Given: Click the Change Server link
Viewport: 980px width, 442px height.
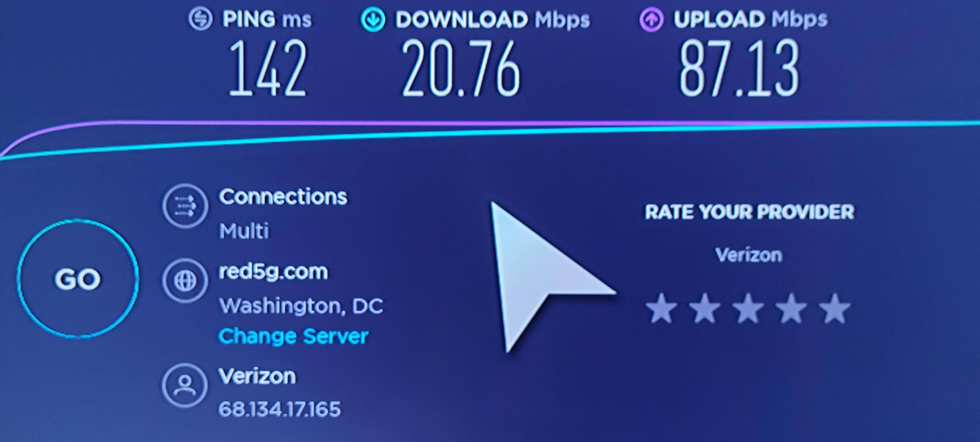Looking at the screenshot, I should point(293,336).
